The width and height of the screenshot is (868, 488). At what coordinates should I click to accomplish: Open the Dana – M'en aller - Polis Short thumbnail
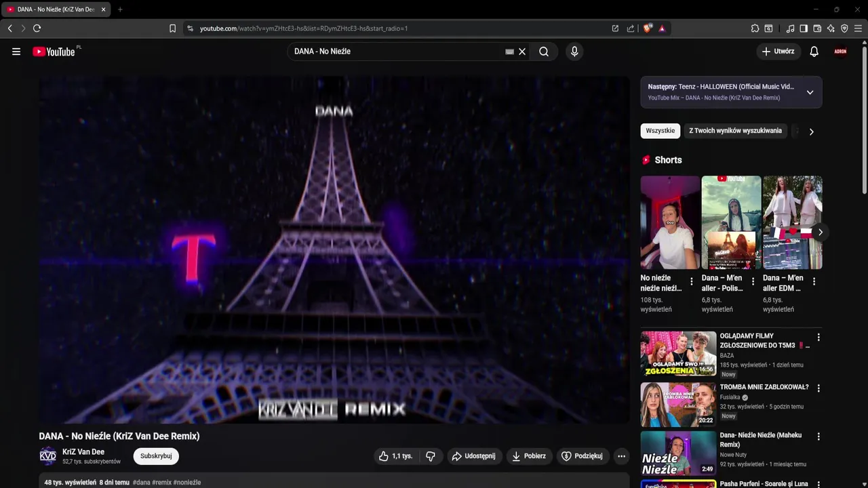pyautogui.click(x=731, y=223)
